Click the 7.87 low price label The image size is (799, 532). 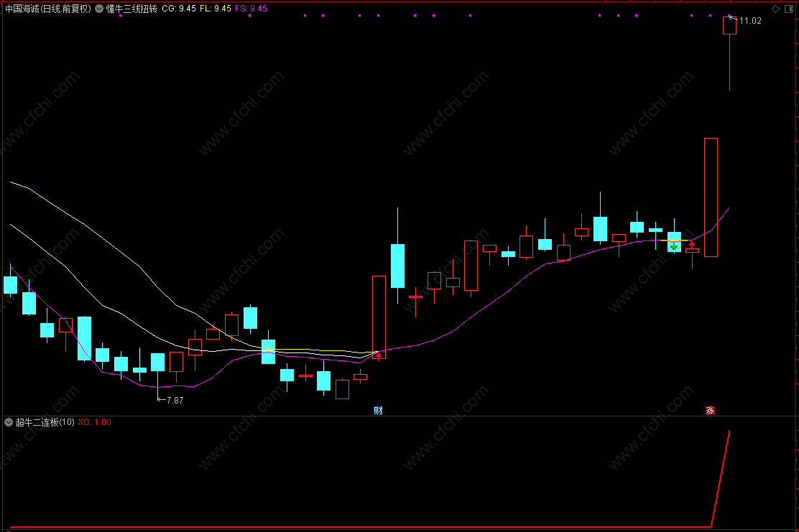(175, 400)
